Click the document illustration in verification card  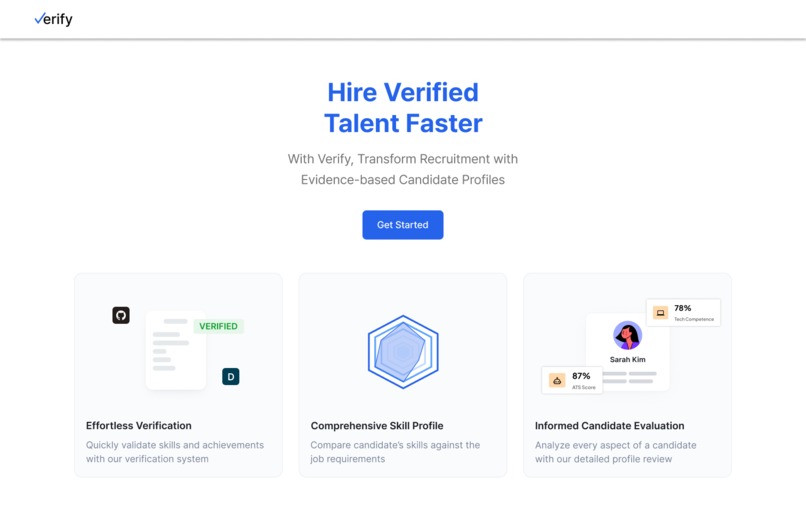tap(175, 350)
